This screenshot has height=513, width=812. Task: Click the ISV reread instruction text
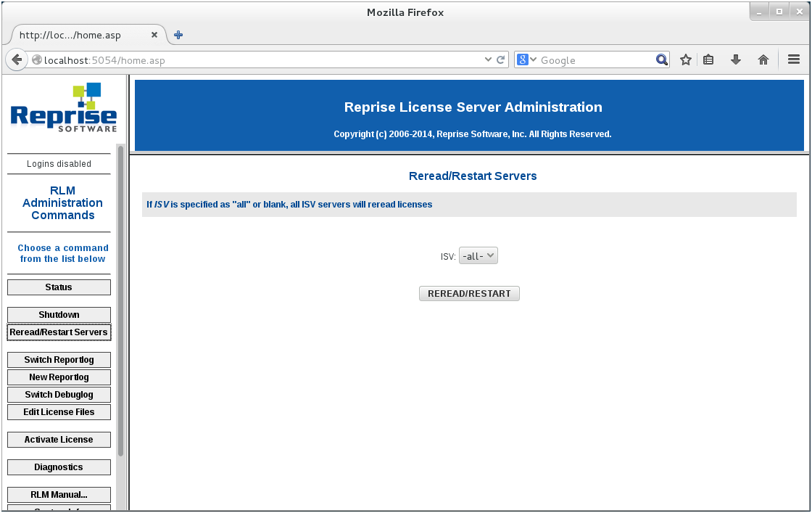click(x=289, y=205)
